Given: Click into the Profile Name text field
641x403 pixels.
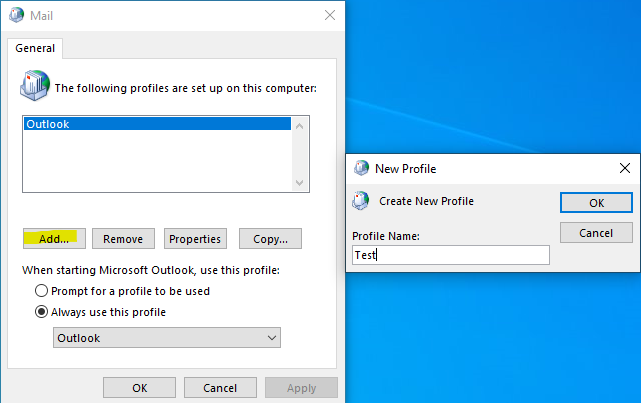Looking at the screenshot, I should tap(450, 255).
